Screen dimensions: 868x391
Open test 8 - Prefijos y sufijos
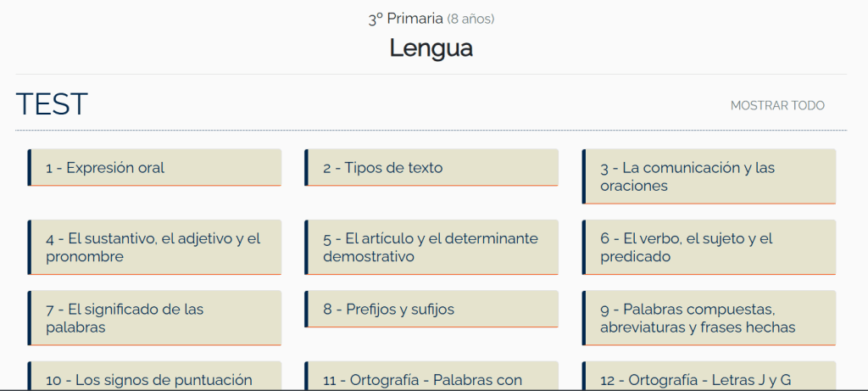(431, 310)
